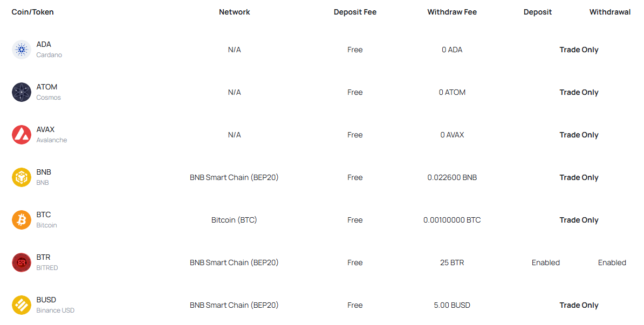Click the 0.00100000 BTC withdraw fee

(x=452, y=220)
